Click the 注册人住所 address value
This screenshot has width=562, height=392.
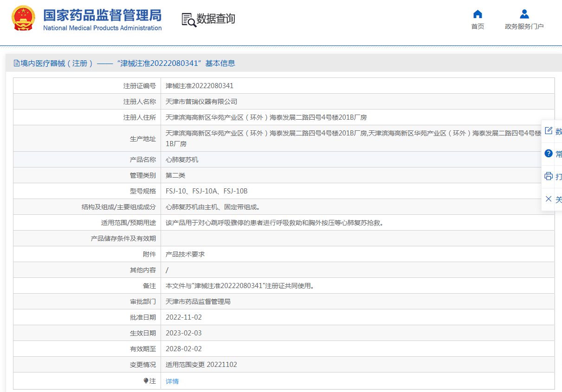click(266, 117)
